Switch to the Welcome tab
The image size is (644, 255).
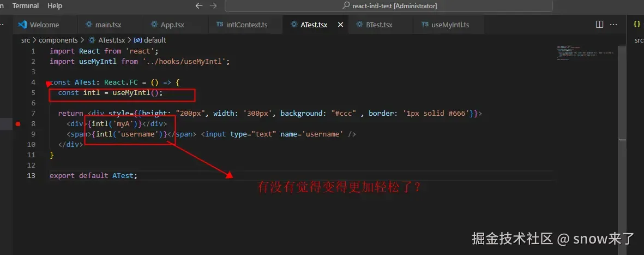(x=44, y=25)
